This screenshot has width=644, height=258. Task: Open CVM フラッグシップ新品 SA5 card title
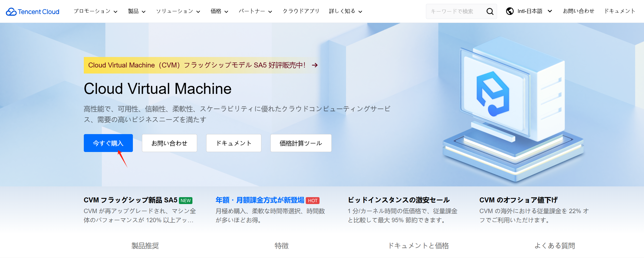131,200
